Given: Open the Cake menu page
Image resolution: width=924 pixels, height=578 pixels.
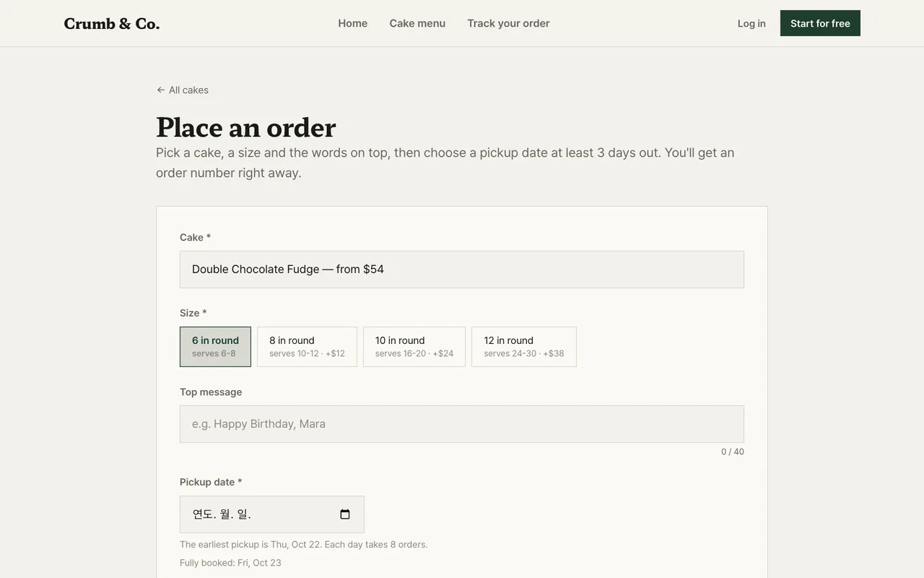Looking at the screenshot, I should click(x=417, y=23).
